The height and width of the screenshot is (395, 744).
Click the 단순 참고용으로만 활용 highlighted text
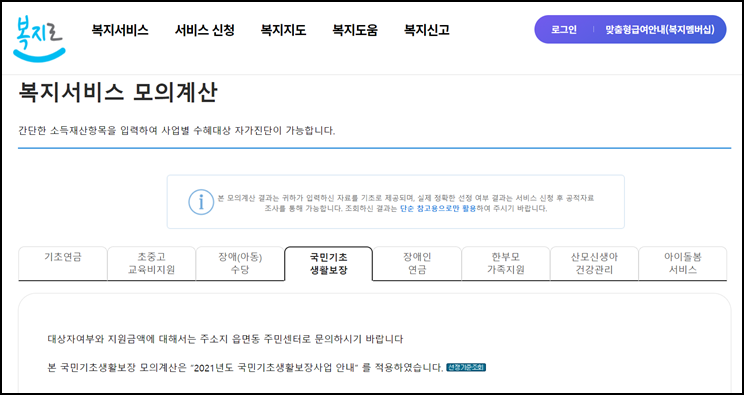(438, 208)
